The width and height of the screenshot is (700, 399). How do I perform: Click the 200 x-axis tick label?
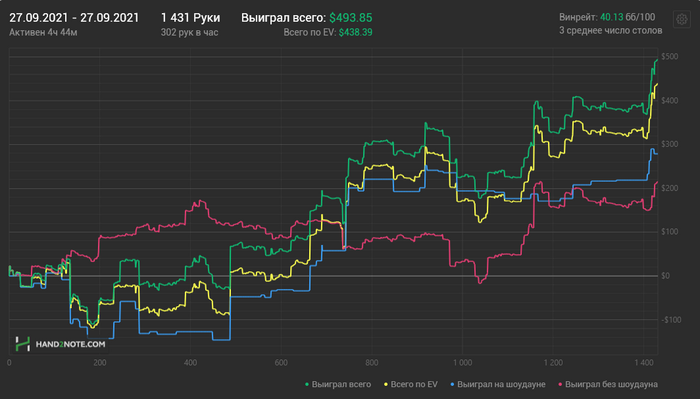point(100,363)
